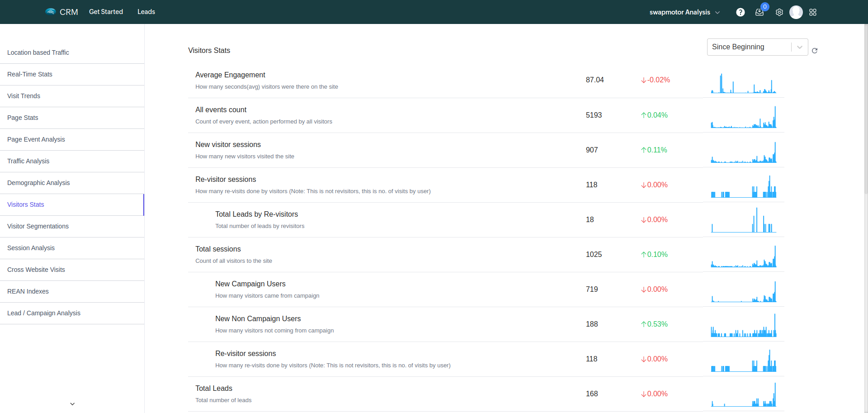Select Real-Time Stats in sidebar
868x413 pixels.
[72, 74]
